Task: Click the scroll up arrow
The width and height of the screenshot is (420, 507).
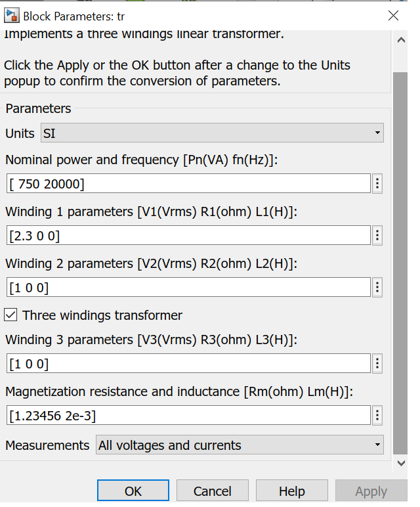Action: click(x=401, y=40)
